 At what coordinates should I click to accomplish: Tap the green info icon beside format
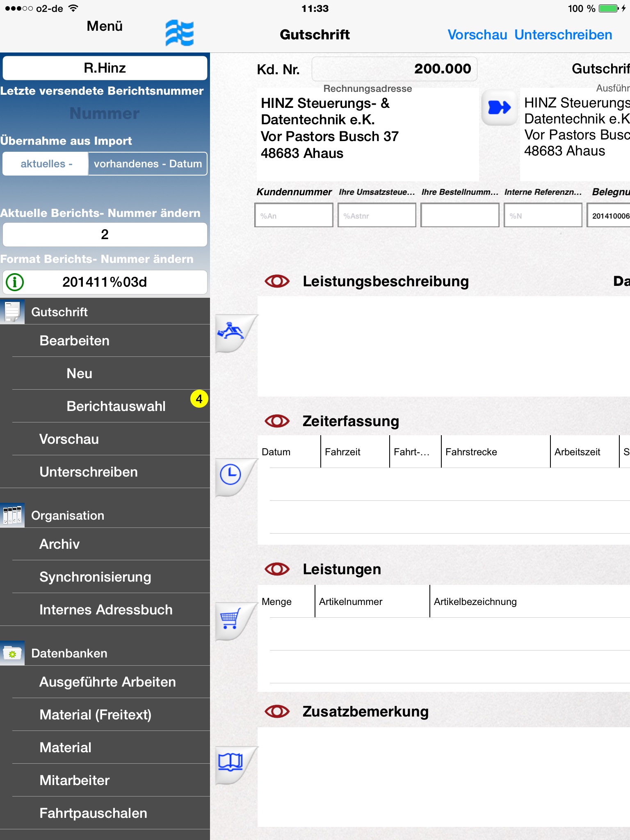click(x=15, y=282)
